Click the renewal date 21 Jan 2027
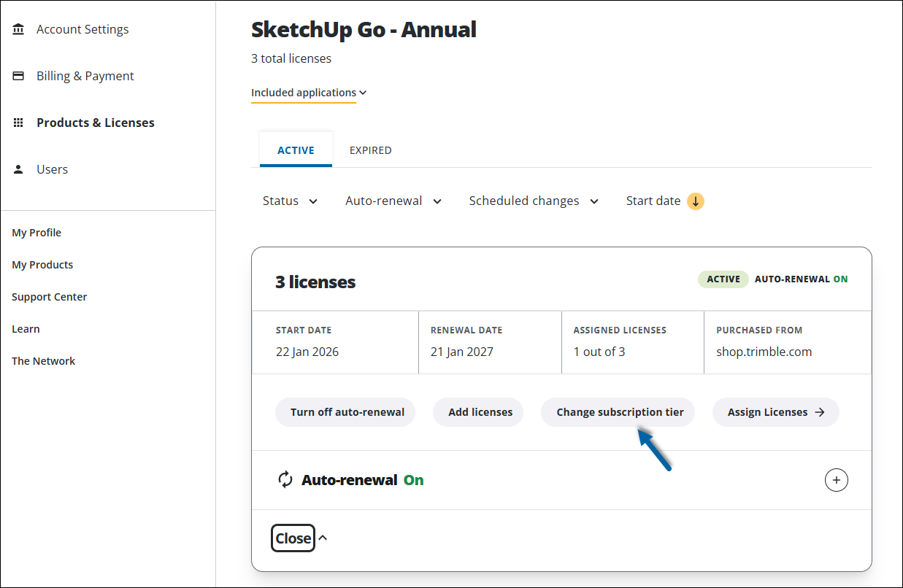 point(462,352)
